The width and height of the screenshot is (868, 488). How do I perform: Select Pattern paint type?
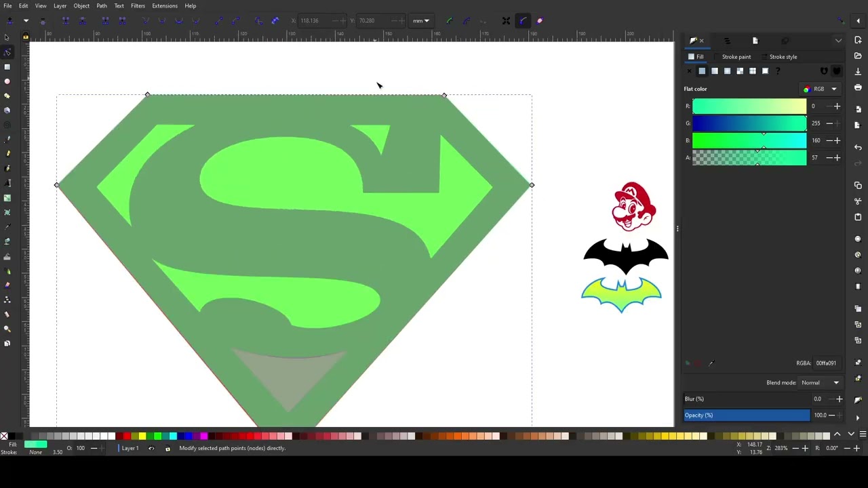tap(753, 71)
